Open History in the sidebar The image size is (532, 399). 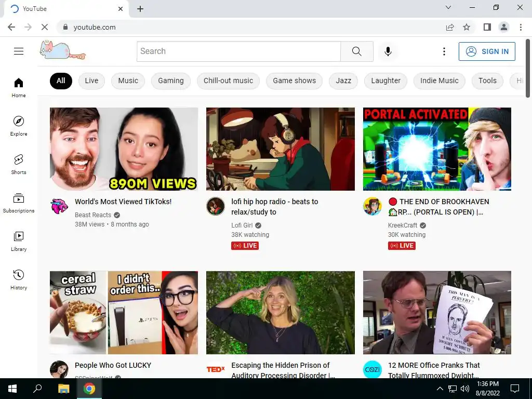point(19,280)
